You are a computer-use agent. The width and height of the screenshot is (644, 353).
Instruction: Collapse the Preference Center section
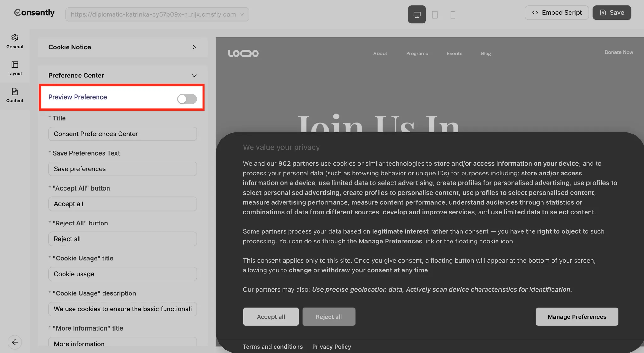click(x=194, y=76)
